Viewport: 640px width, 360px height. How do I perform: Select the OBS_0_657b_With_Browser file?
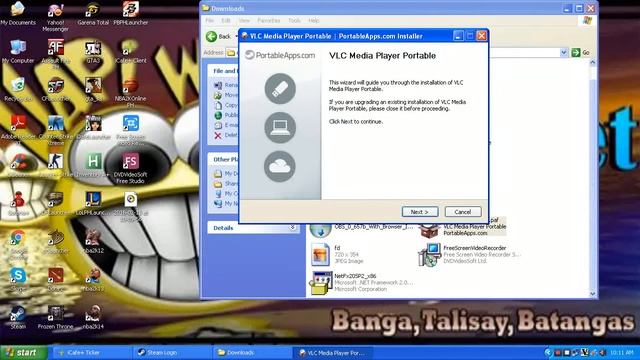click(362, 229)
